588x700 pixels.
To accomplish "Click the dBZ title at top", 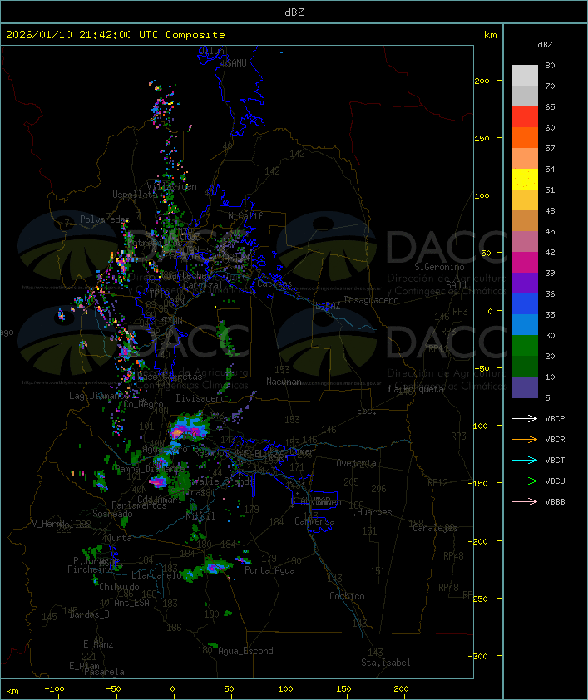I will (294, 12).
